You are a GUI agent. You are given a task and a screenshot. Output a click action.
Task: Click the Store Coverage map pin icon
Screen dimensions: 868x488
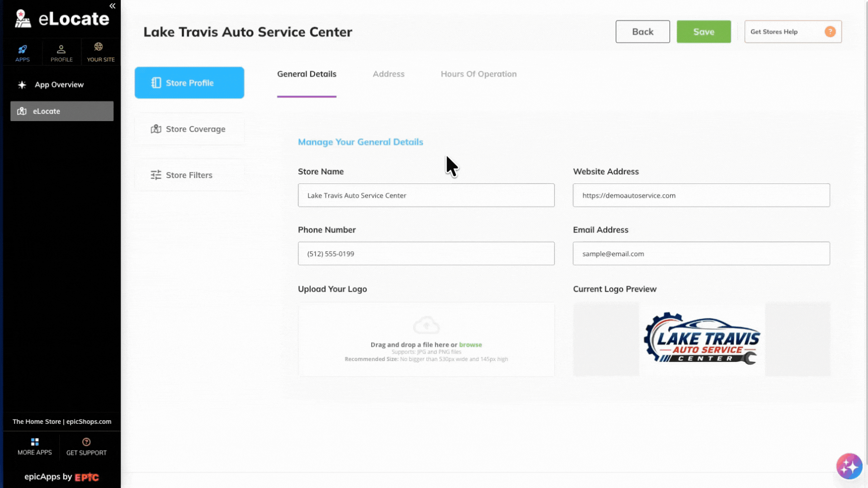point(156,129)
